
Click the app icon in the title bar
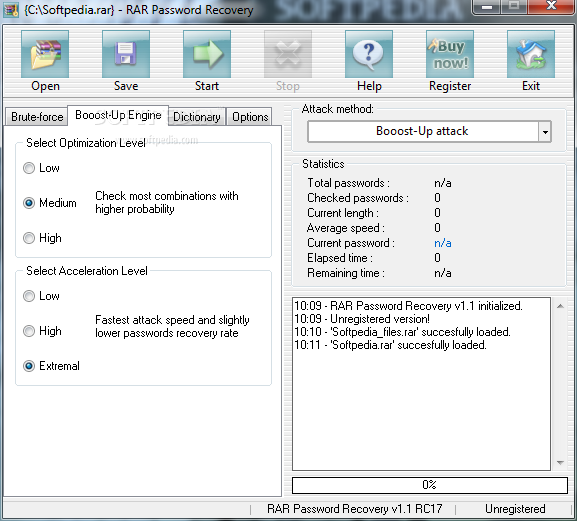11,10
